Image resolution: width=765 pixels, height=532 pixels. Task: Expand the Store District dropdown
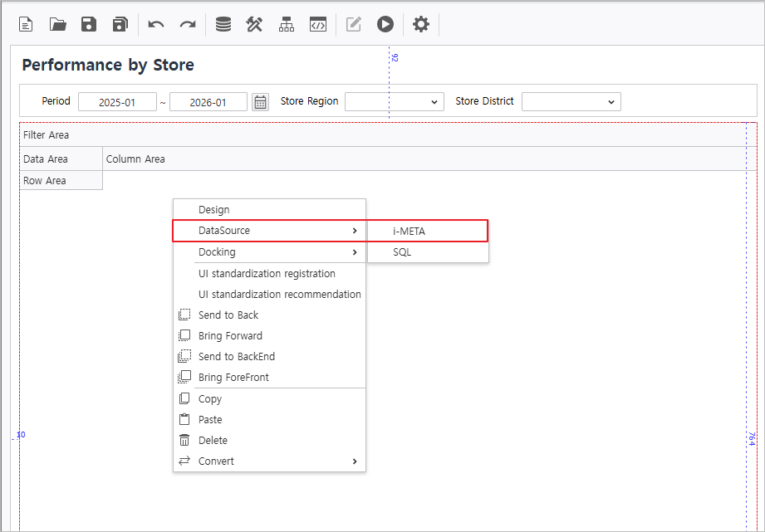tap(571, 102)
